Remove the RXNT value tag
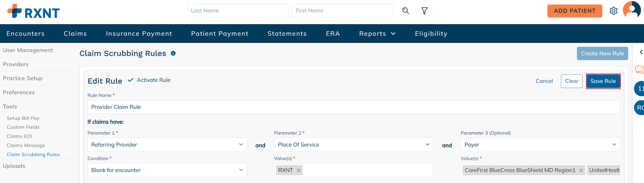Image resolution: width=644 pixels, height=183 pixels. point(299,170)
